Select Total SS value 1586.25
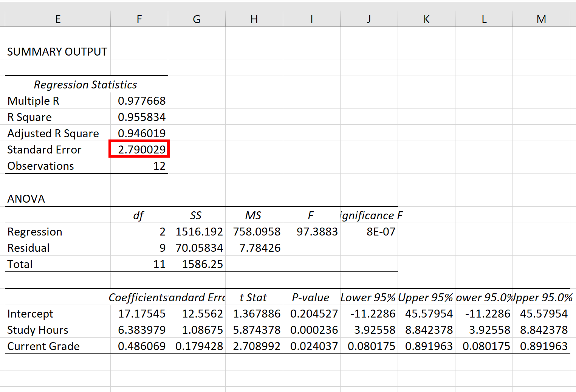 click(197, 264)
